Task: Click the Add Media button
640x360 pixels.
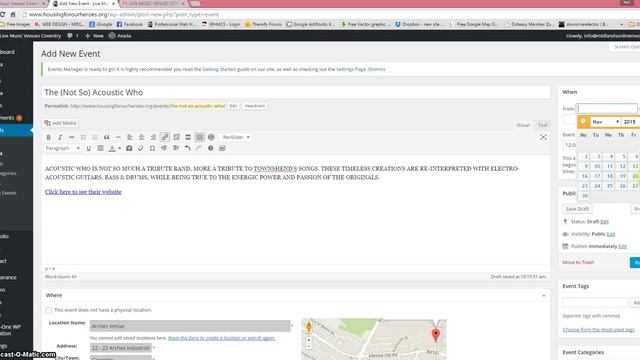Action: (60, 123)
